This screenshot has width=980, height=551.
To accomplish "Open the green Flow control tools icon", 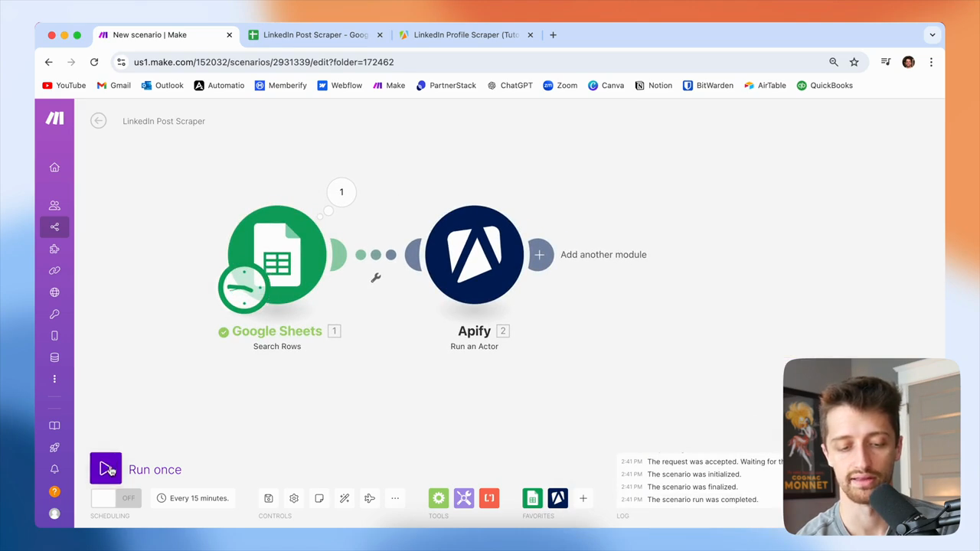I will pyautogui.click(x=439, y=498).
